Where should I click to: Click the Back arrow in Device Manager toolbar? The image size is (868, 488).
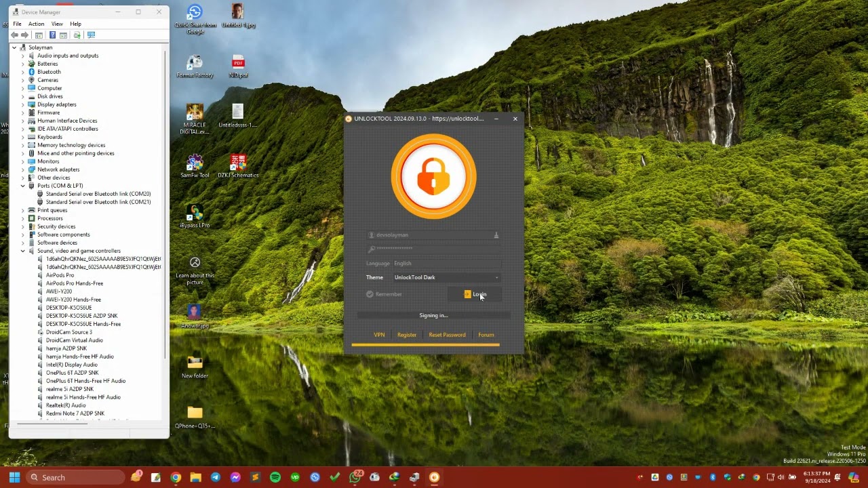coord(14,35)
